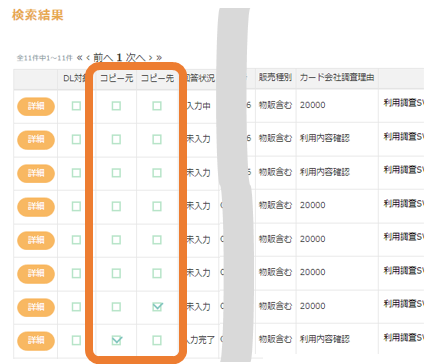Click 物販含む in the 入力中 row
The height and width of the screenshot is (364, 426).
point(275,105)
